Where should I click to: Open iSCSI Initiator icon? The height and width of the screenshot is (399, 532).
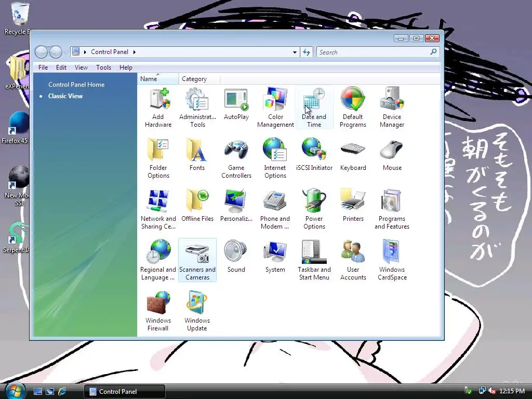click(314, 155)
